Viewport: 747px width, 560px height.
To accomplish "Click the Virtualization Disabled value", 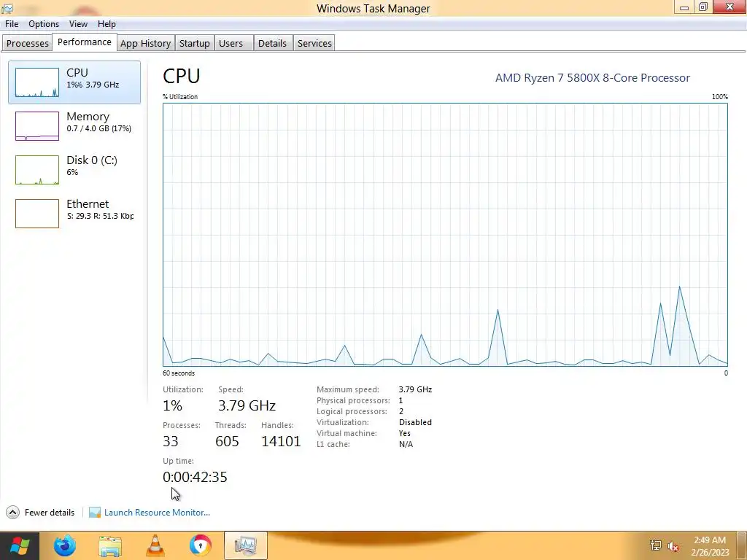I will click(415, 422).
